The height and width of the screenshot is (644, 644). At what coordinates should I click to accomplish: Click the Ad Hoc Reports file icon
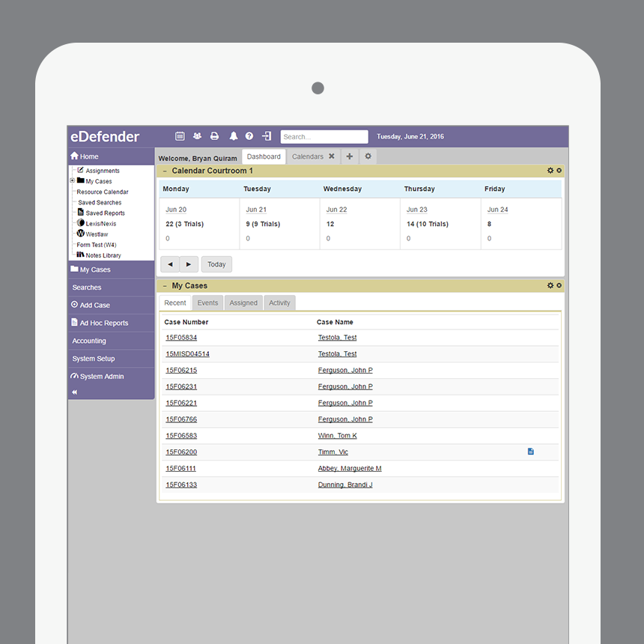pos(74,323)
